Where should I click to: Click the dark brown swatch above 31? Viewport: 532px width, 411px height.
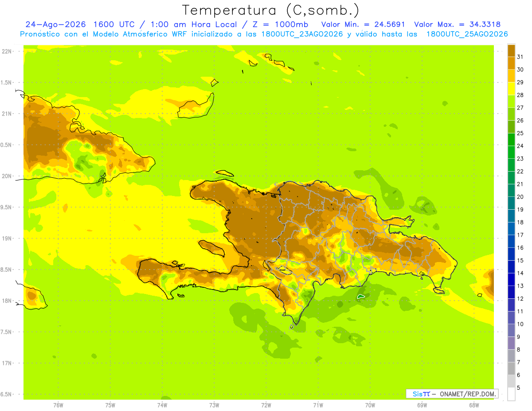click(x=511, y=51)
